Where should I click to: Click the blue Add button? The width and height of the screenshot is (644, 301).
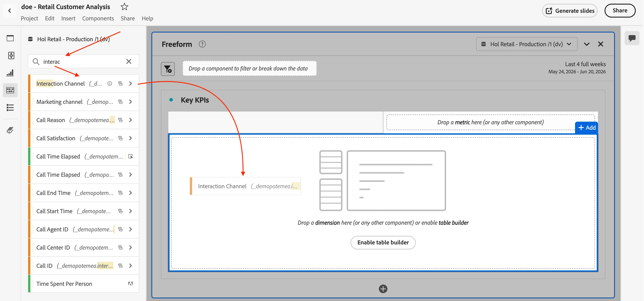tap(586, 128)
